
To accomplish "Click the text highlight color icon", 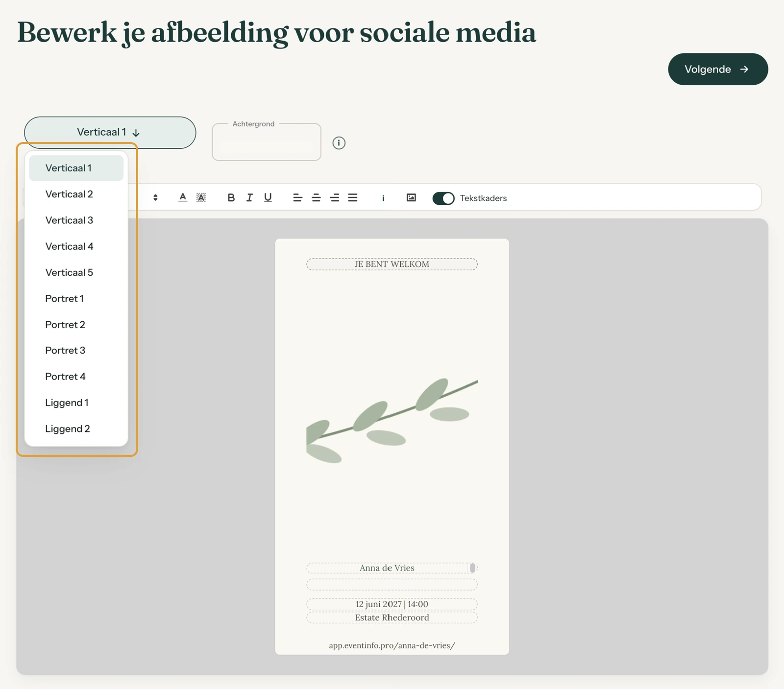I will pos(201,197).
